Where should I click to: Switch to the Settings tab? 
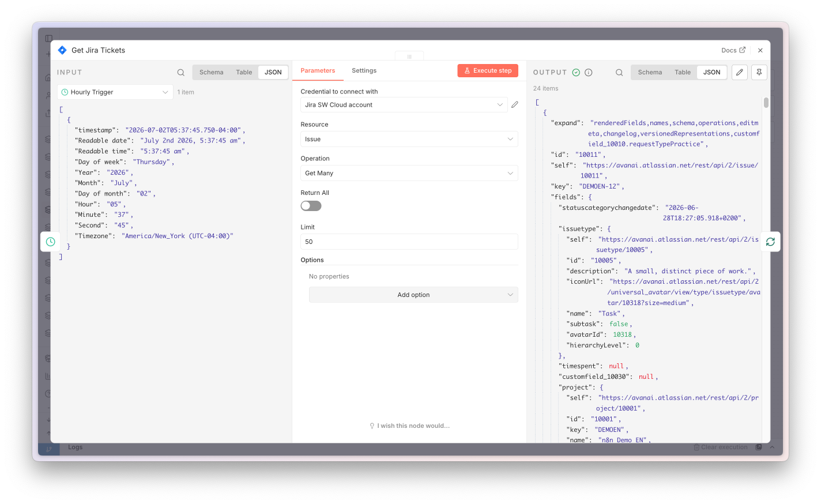[x=364, y=70]
